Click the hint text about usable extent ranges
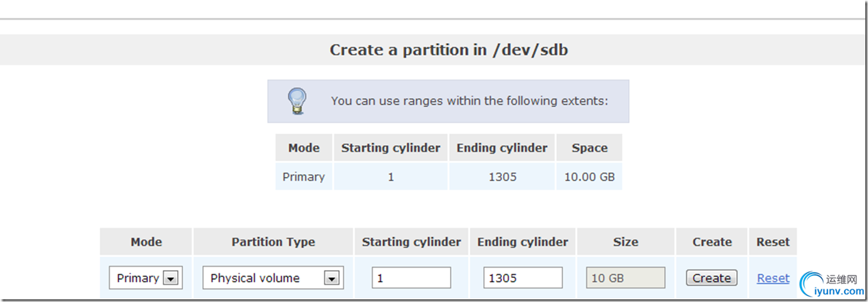 469,101
